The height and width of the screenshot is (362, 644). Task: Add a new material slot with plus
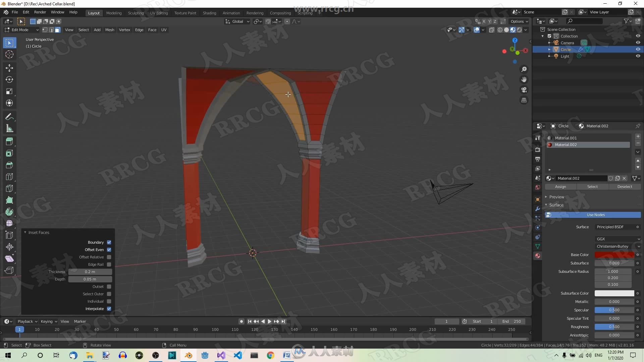pyautogui.click(x=638, y=137)
